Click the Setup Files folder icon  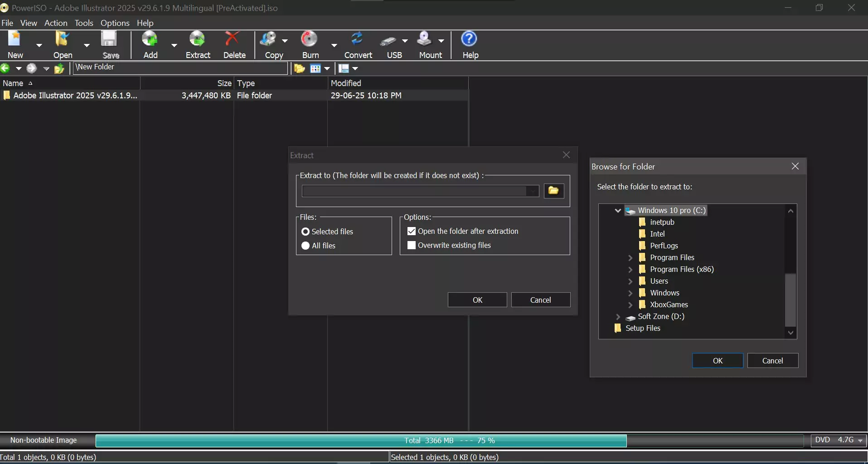click(617, 328)
